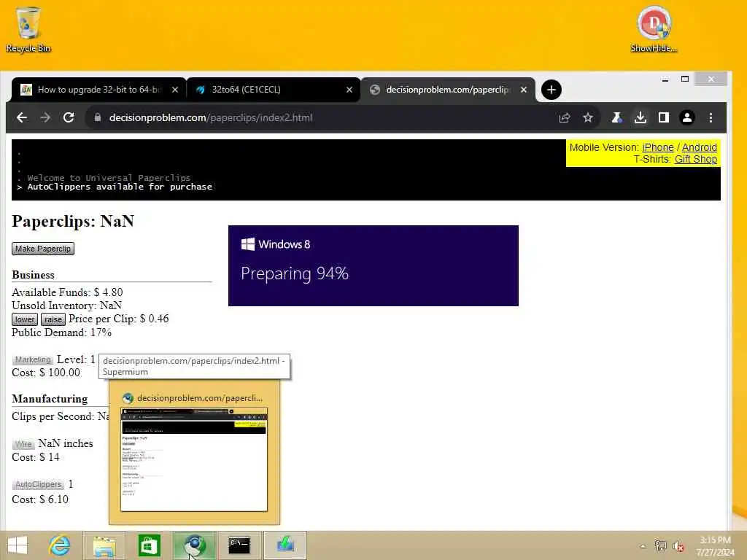
Task: Open the browser three-dot menu
Action: (x=711, y=117)
